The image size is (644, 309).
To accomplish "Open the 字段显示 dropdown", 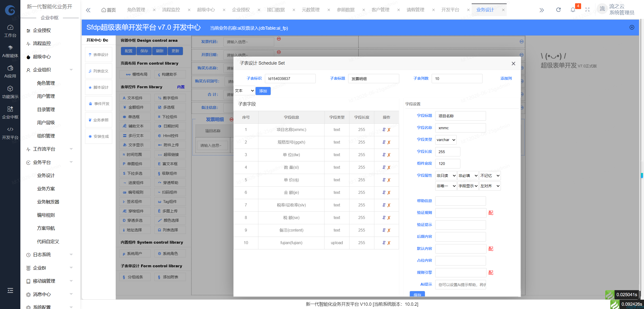I will tap(468, 186).
